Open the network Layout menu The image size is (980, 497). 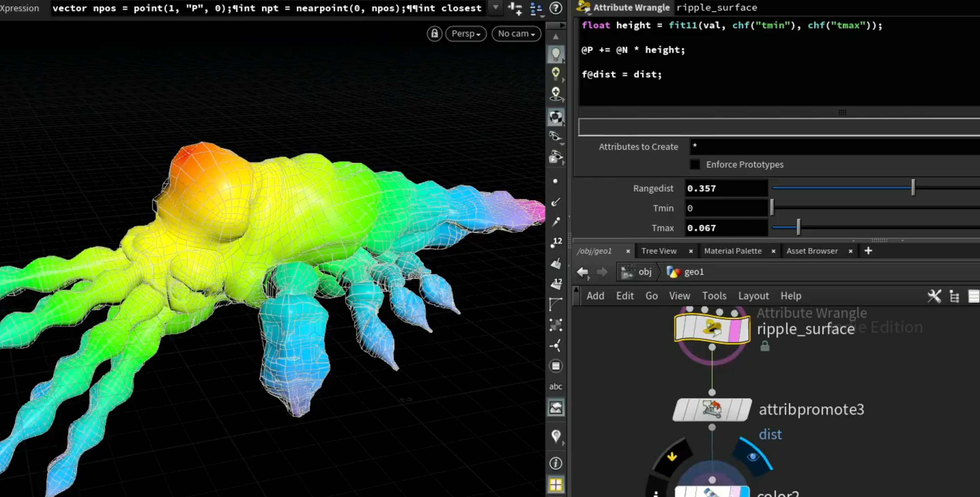tap(753, 296)
